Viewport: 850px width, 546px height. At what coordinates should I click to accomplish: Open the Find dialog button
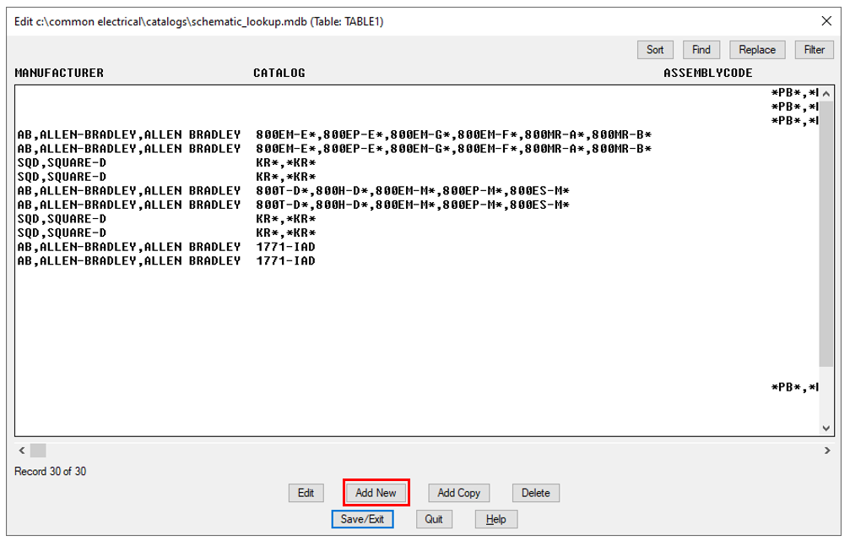[x=701, y=50]
